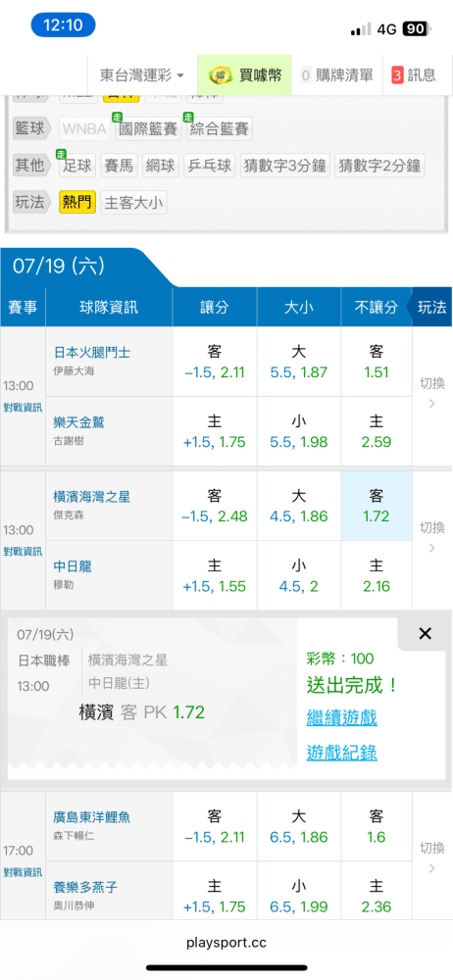Pick 客 -1.5, 2.48 for 橫濱
The width and height of the screenshot is (453, 980).
click(215, 507)
